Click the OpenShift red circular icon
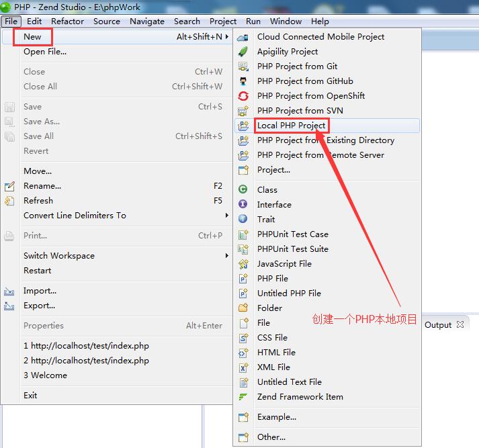The height and width of the screenshot is (448, 479). pyautogui.click(x=243, y=96)
